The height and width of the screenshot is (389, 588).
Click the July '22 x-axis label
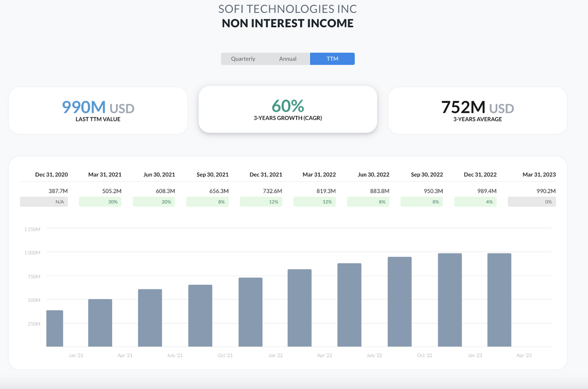[x=374, y=355]
